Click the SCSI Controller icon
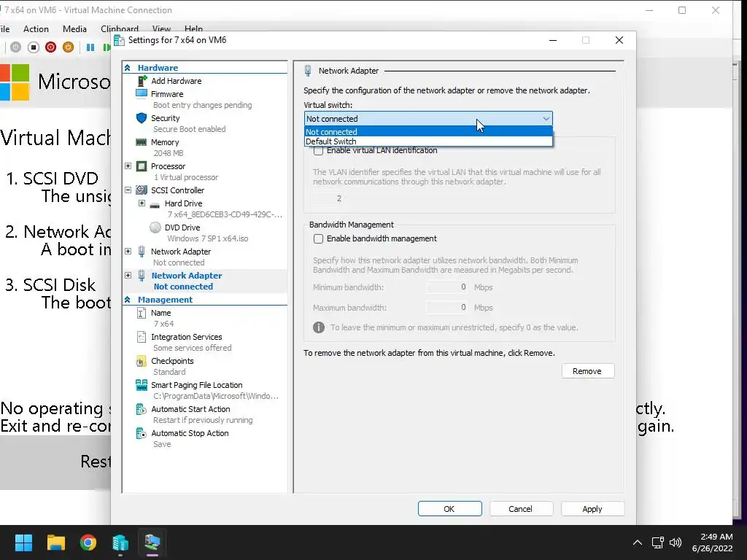Screen dimensions: 747x560 [142, 190]
